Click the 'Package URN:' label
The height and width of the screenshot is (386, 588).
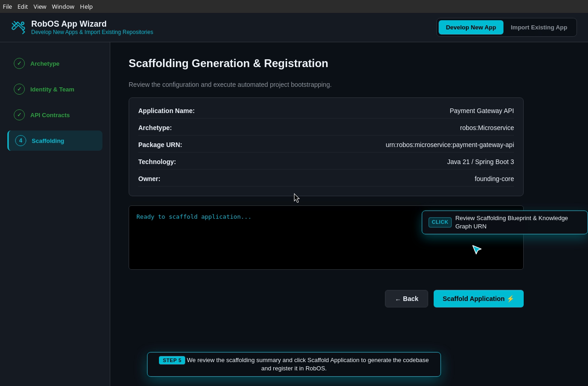[160, 145]
